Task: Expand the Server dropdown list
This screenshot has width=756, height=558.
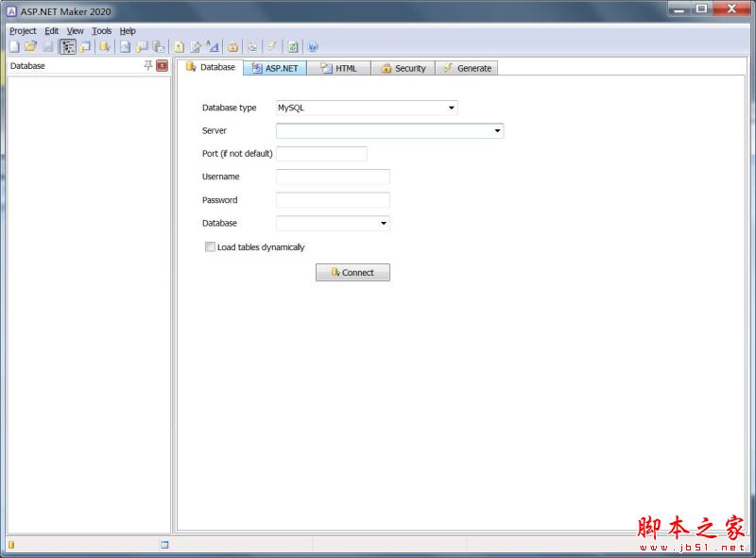Action: (496, 130)
